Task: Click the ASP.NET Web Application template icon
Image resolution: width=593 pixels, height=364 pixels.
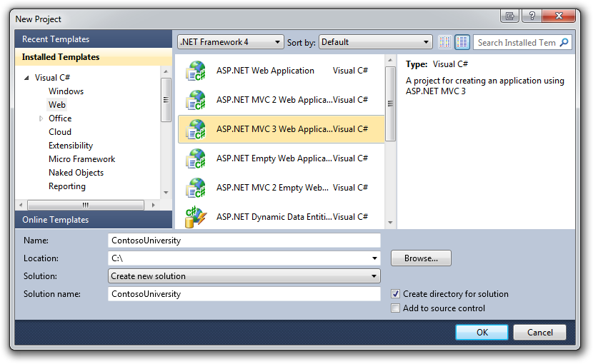Action: 195,71
